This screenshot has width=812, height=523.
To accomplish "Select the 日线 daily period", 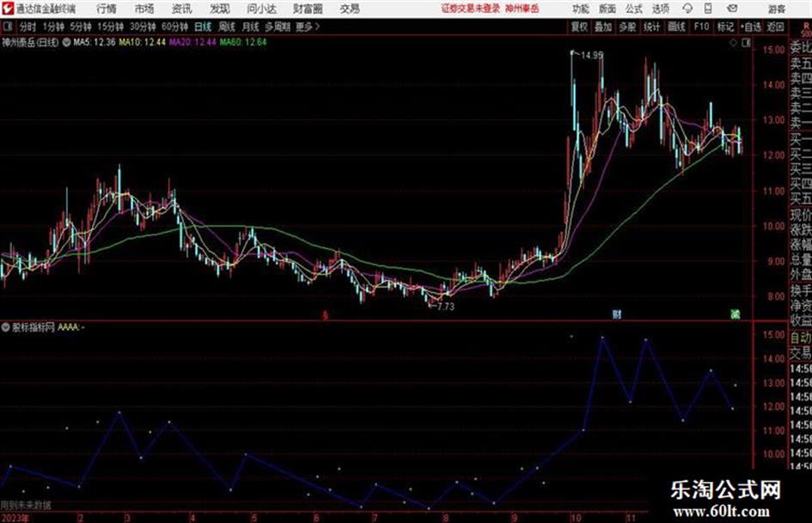I will pyautogui.click(x=203, y=27).
